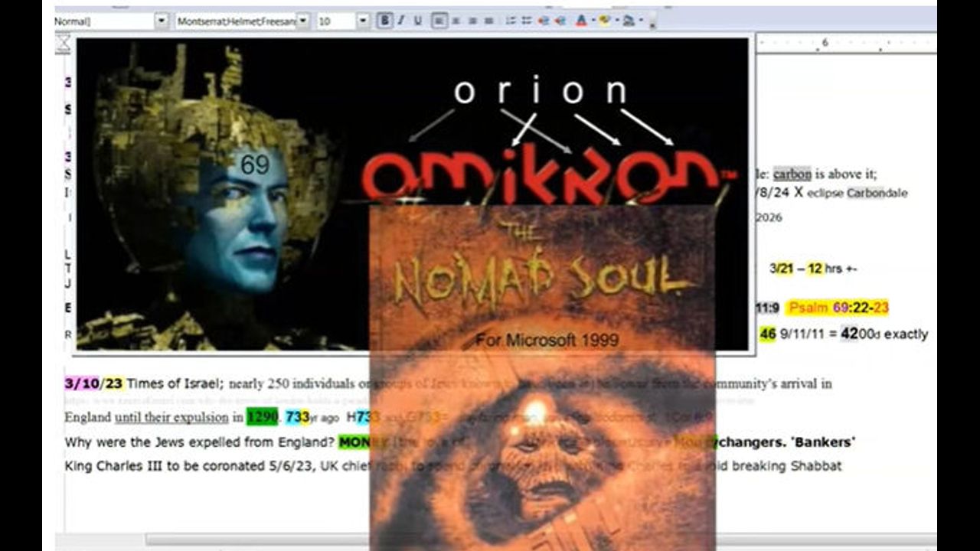
Task: Apply the yellow highlighting color
Action: (604, 21)
